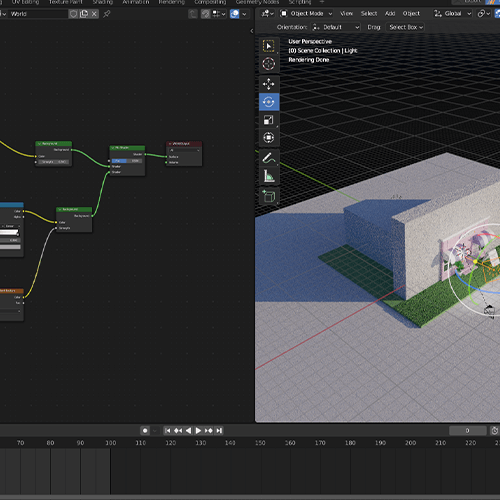Jump to next keyframe
The height and width of the screenshot is (500, 500).
tap(209, 431)
